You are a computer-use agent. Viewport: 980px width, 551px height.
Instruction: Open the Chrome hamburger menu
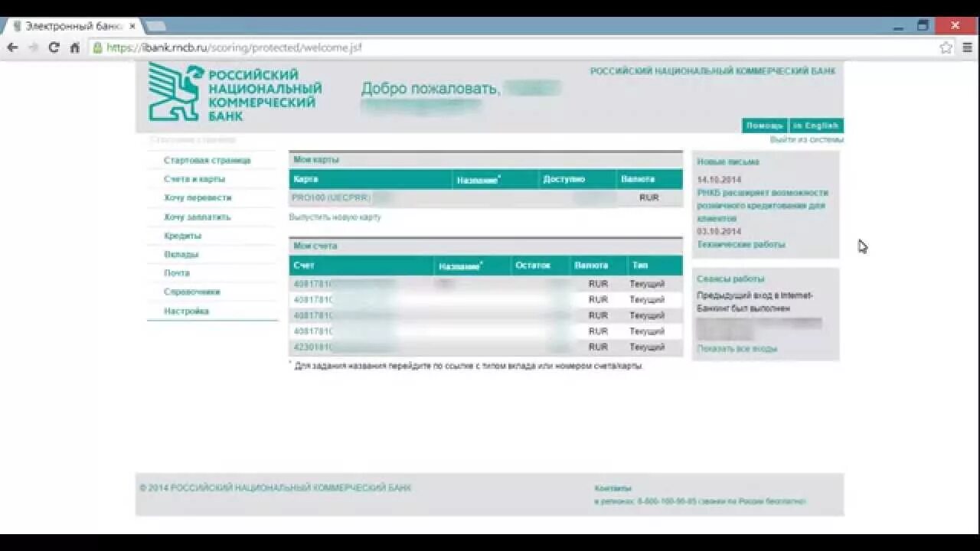pos(968,47)
